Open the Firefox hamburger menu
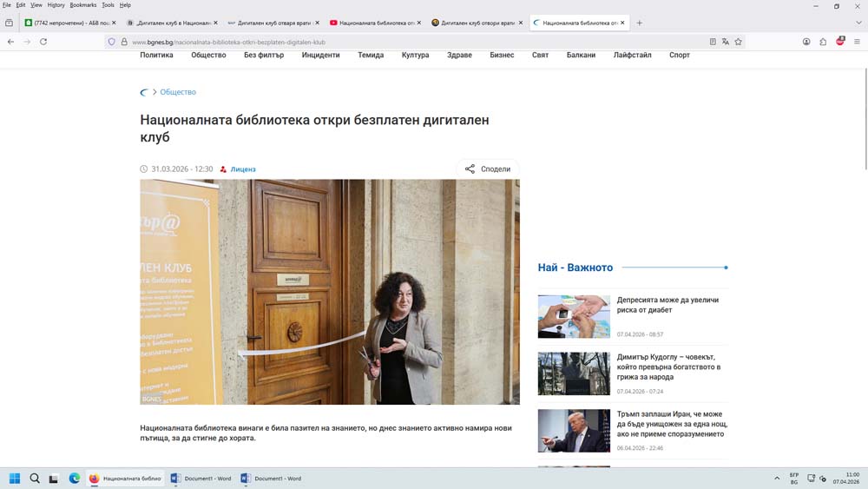This screenshot has height=489, width=868. [857, 42]
